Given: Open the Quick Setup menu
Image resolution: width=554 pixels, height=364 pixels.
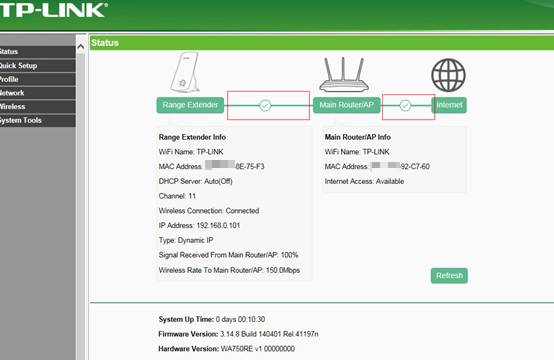Looking at the screenshot, I should pyautogui.click(x=37, y=66).
